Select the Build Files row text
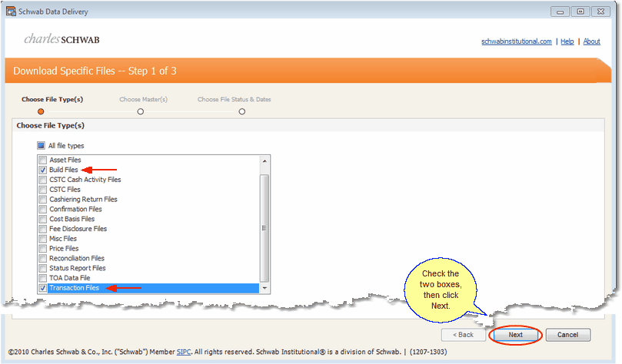 point(64,170)
